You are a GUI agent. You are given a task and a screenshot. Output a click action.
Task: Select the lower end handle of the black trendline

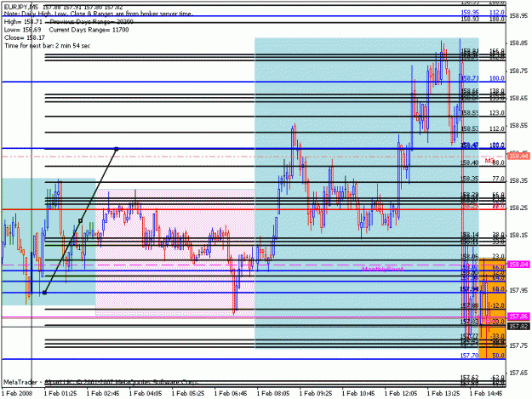[x=44, y=293]
